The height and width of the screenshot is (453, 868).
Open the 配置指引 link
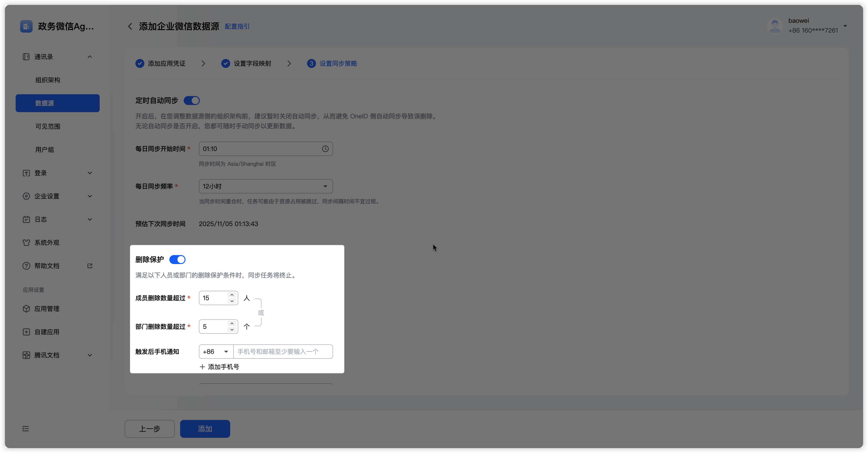[237, 27]
